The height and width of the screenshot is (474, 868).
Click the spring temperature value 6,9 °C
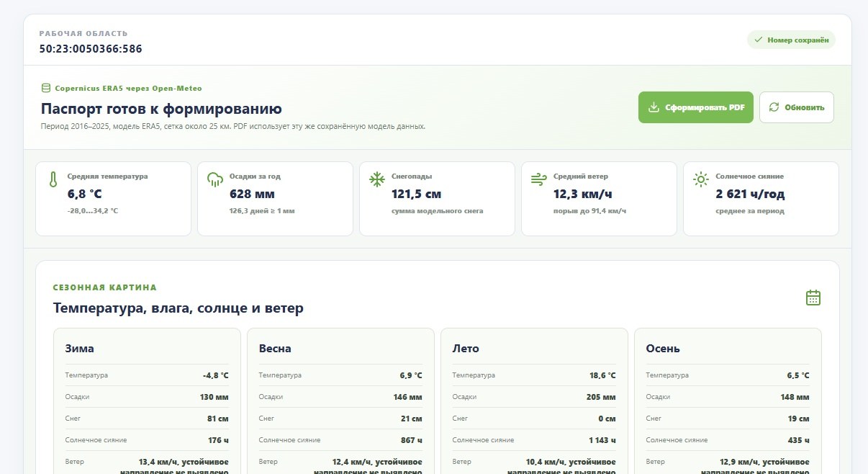(x=411, y=375)
